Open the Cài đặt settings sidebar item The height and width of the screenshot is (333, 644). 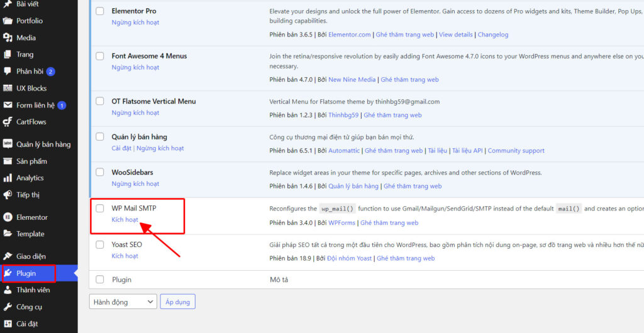(x=27, y=324)
